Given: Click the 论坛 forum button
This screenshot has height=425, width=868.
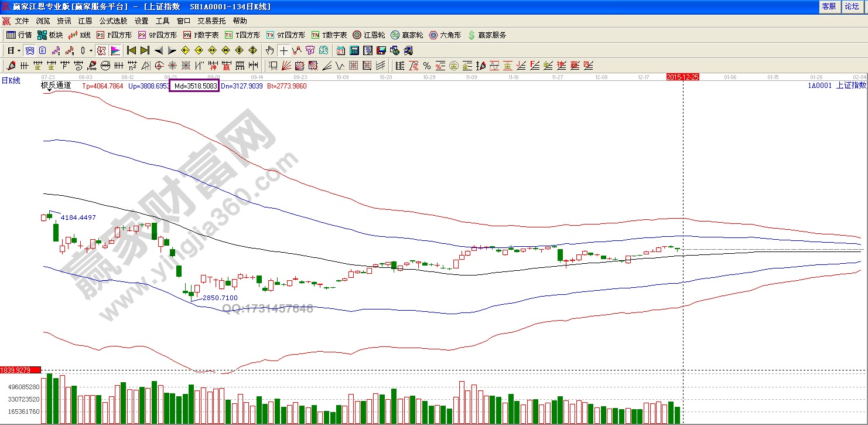Looking at the screenshot, I should [x=851, y=6].
